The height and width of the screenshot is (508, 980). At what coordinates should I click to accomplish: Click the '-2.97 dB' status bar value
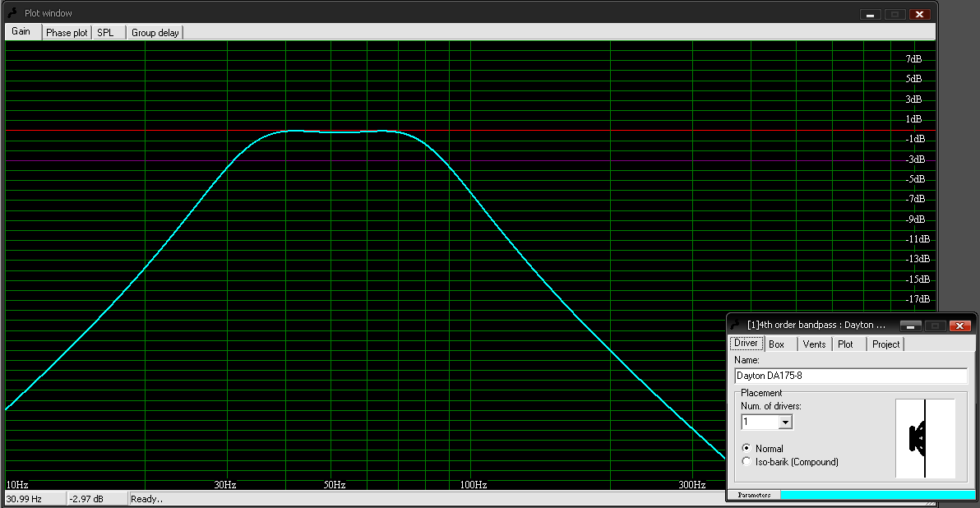(x=86, y=499)
